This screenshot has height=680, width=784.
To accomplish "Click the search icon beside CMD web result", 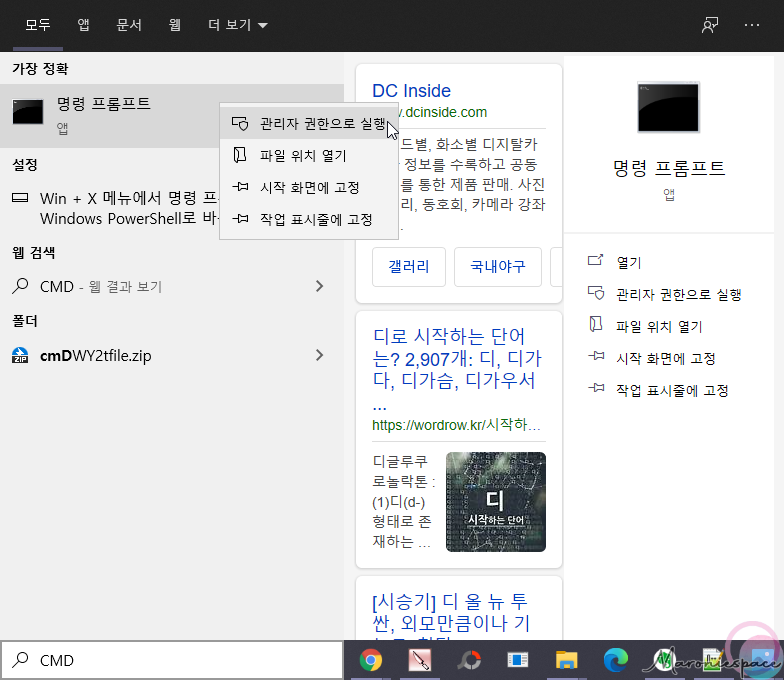I will click(20, 286).
